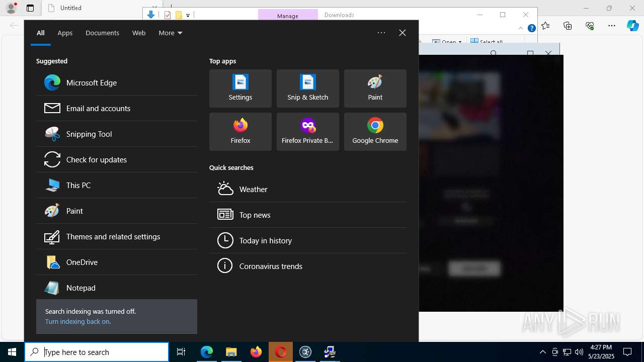
Task: Open the notification center
Action: point(627,352)
